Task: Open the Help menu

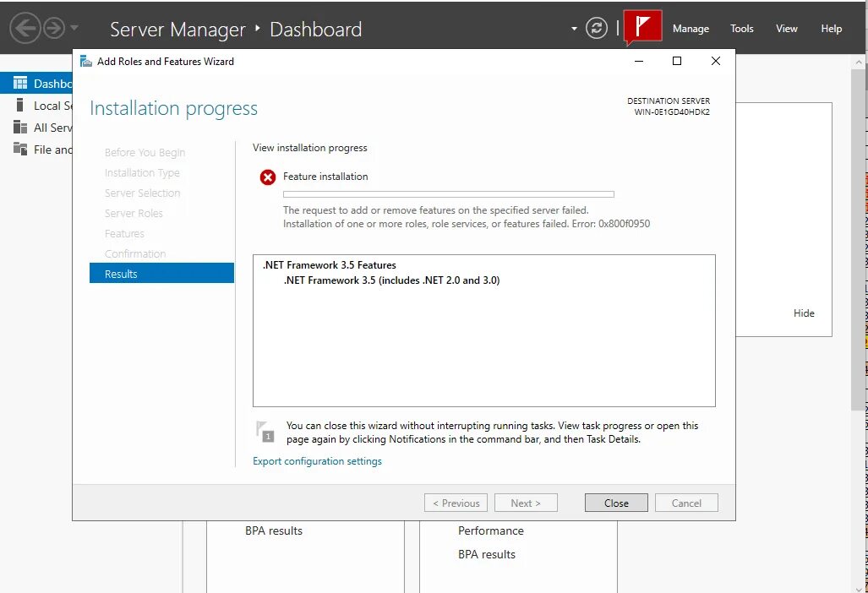Action: point(831,29)
